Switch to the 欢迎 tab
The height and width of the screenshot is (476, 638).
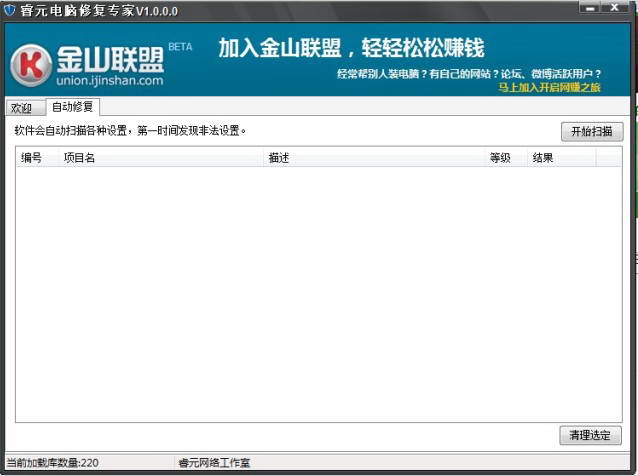[25, 108]
